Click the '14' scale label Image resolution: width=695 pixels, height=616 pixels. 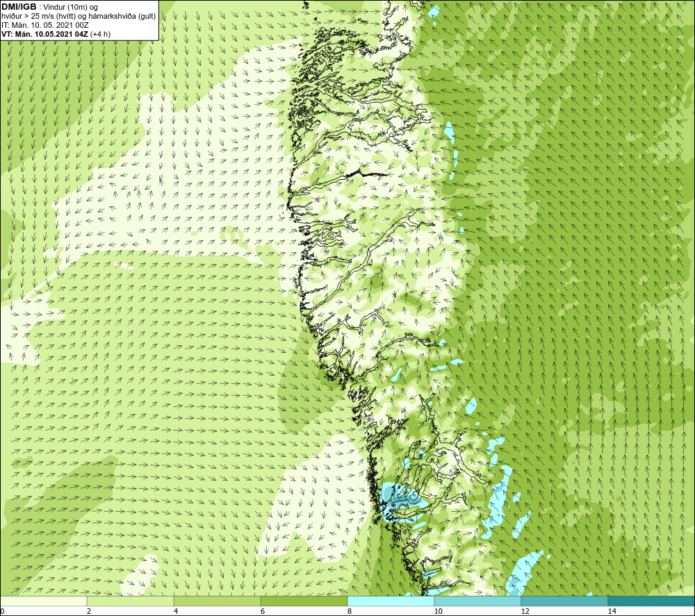click(612, 612)
